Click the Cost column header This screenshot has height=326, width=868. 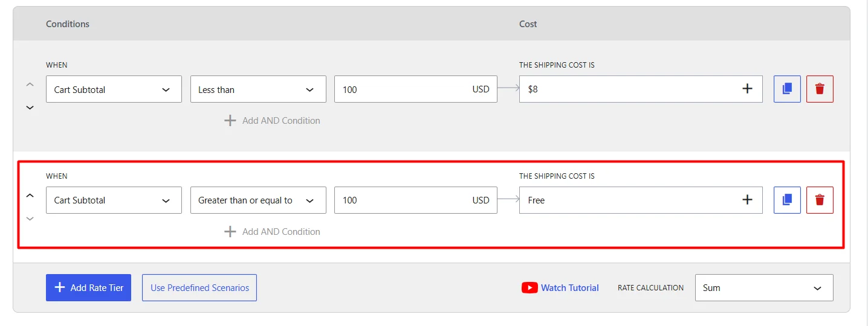pyautogui.click(x=528, y=24)
